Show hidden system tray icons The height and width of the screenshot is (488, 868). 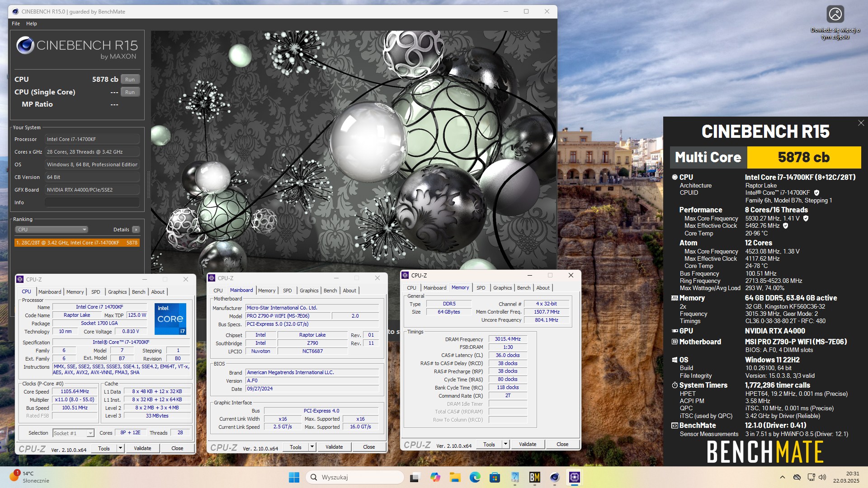tap(782, 477)
